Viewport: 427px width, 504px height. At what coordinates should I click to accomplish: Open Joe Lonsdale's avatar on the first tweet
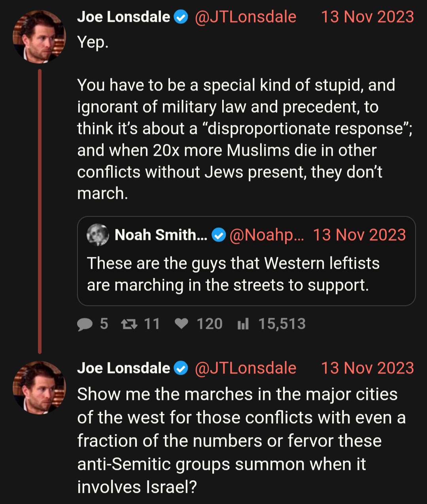click(40, 37)
